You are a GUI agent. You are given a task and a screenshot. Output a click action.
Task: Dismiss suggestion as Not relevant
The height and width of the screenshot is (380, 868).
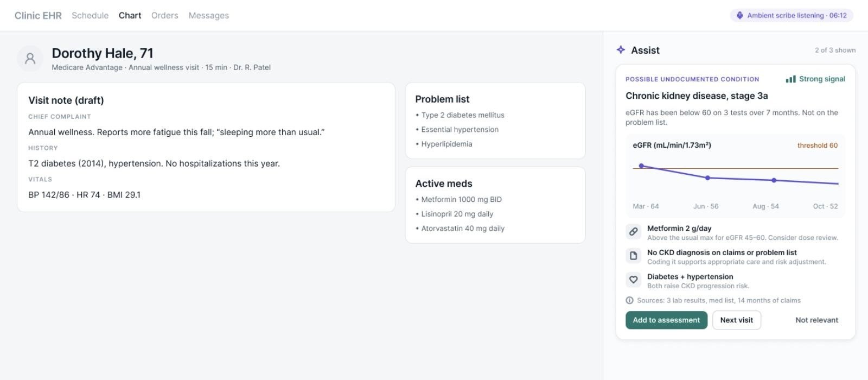pyautogui.click(x=816, y=320)
